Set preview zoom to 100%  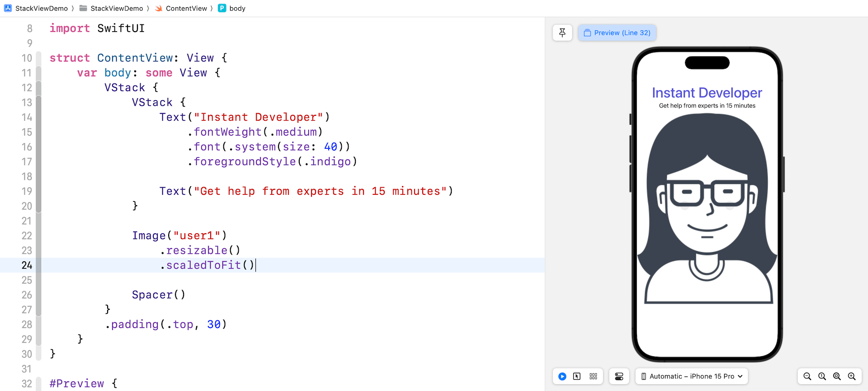pos(822,377)
